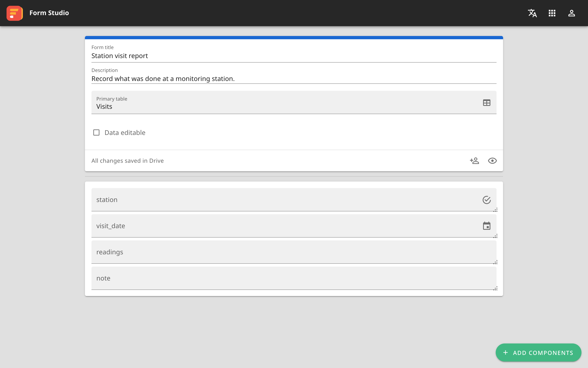Enable the Data editable checkbox
Screen dimensions: 588x368
(96, 132)
